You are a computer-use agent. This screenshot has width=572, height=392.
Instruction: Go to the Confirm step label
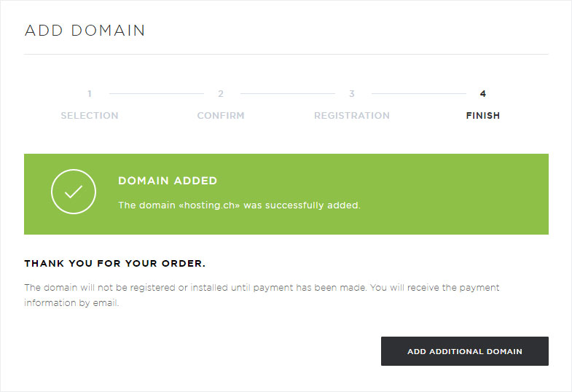point(221,116)
